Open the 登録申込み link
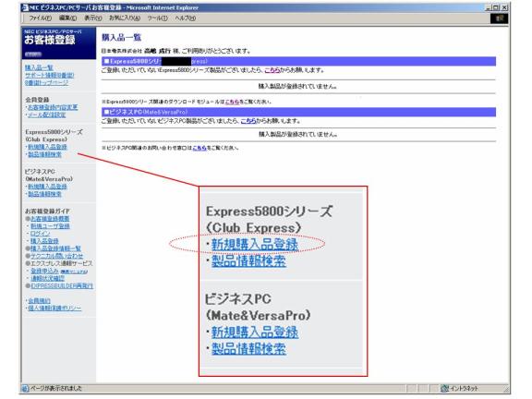532x399 pixels. 44,271
